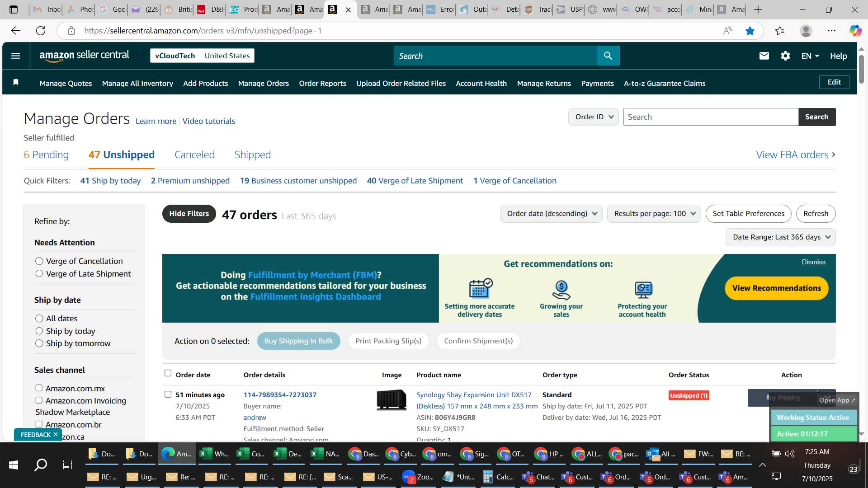This screenshot has height=488, width=868.
Task: Open browser favorites list icon
Action: click(780, 31)
